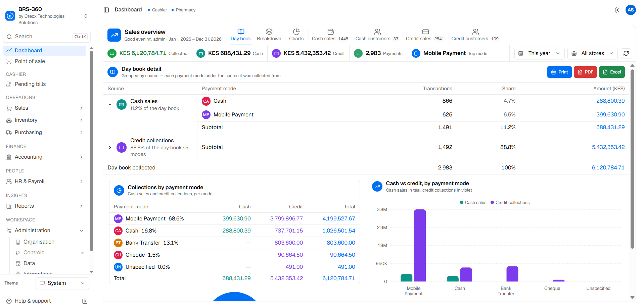The image size is (644, 307).
Task: Switch to the Day book tab
Action: 241,35
